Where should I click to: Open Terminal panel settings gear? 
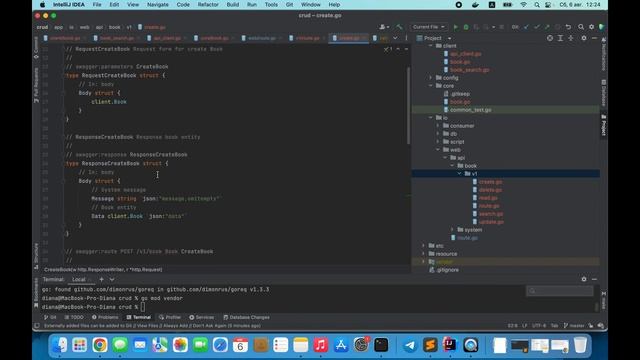pyautogui.click(x=584, y=279)
